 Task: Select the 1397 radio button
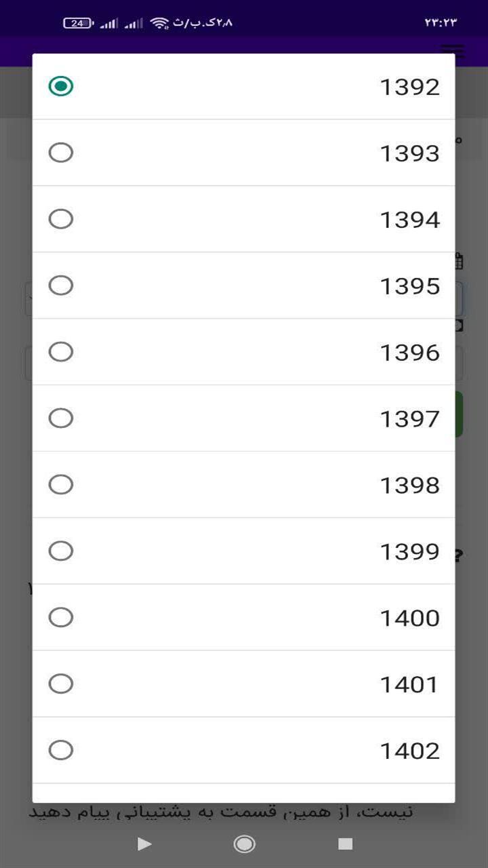coord(61,418)
